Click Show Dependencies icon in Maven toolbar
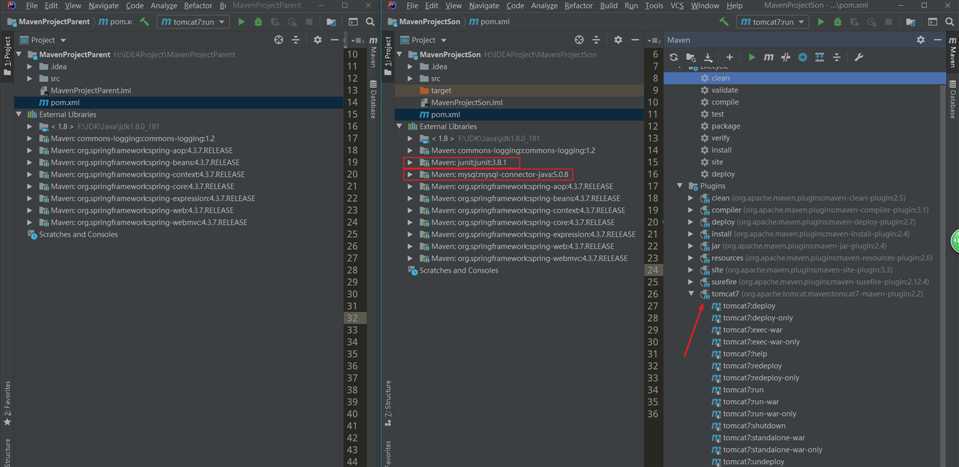 tap(820, 57)
